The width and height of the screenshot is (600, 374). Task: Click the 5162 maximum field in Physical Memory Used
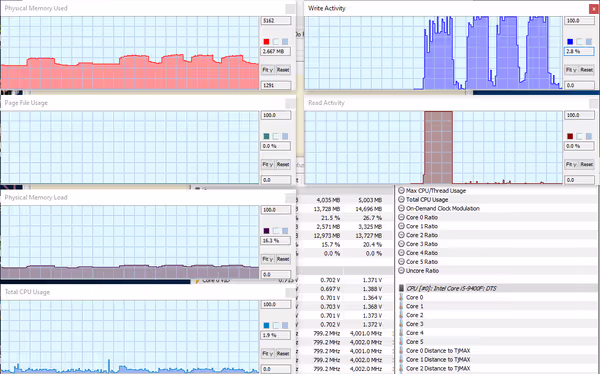[276, 21]
